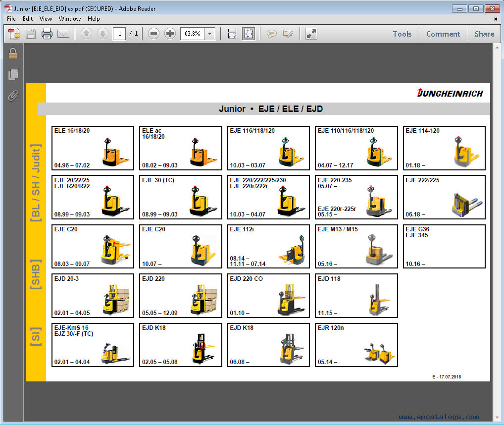Open the Edit menu
Image resolution: width=504 pixels, height=425 pixels.
pos(28,19)
